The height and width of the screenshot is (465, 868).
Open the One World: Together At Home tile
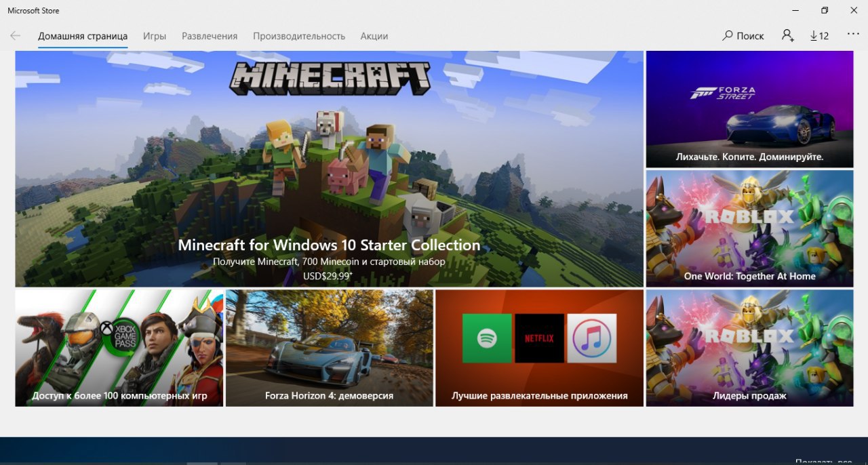[x=749, y=228]
